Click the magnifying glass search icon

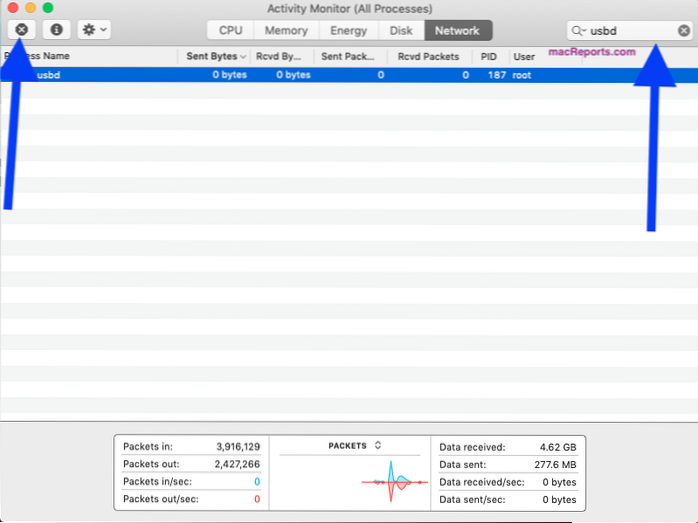(577, 30)
